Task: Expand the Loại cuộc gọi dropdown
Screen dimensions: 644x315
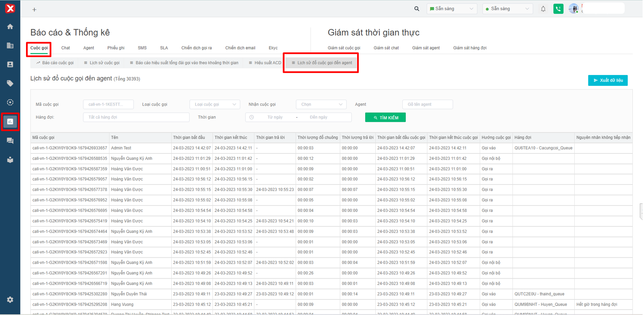Action: [x=215, y=105]
